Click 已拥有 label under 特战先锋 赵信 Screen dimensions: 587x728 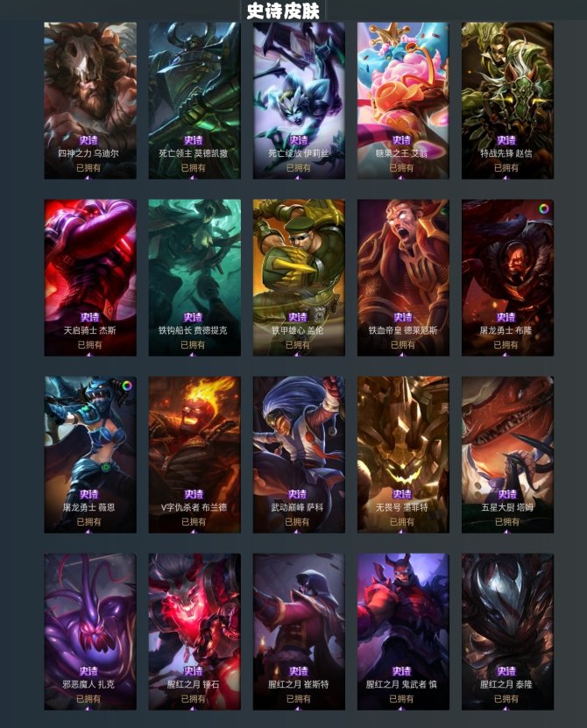[506, 167]
